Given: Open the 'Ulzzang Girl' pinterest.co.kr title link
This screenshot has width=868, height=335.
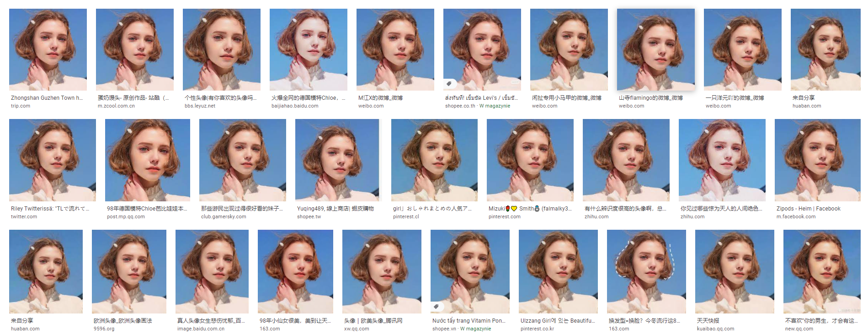Looking at the screenshot, I should coord(558,321).
